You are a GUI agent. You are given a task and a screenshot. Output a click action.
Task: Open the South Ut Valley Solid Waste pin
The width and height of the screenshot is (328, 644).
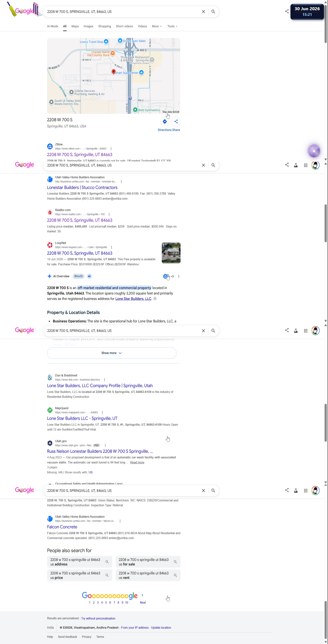click(51, 102)
